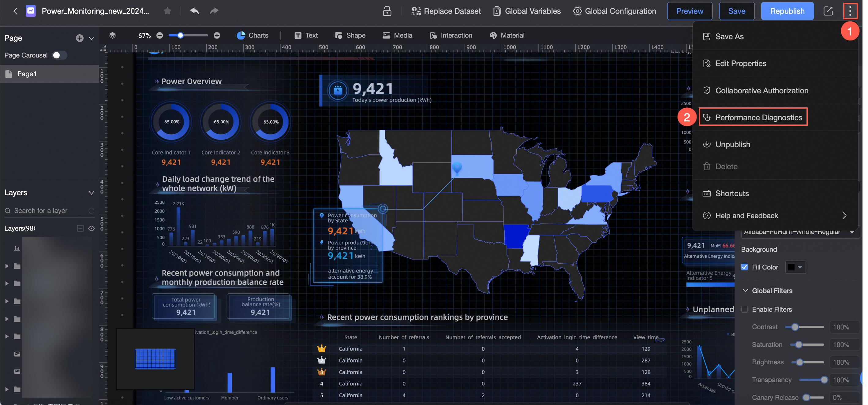Image resolution: width=868 pixels, height=405 pixels.
Task: Open Collaborative Authorization
Action: pos(775,91)
